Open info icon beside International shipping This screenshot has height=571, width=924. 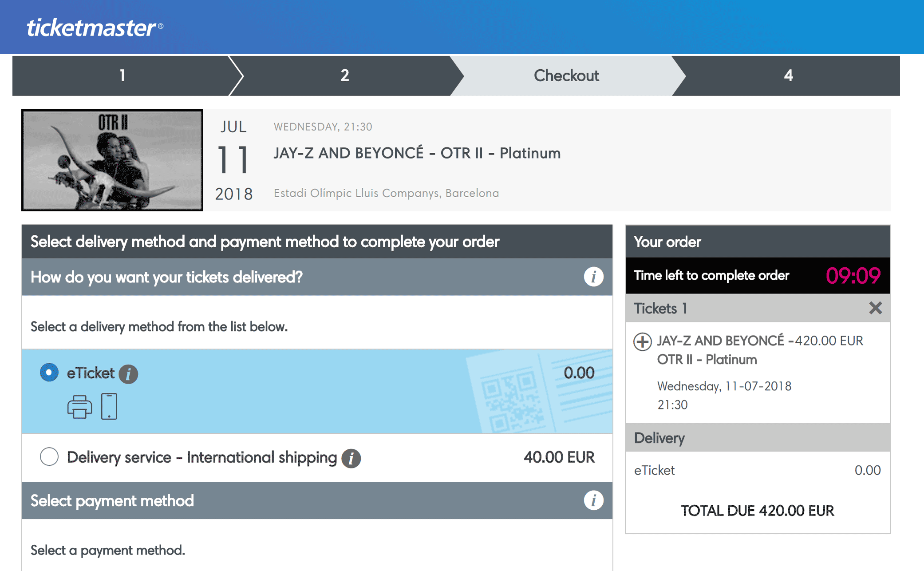coord(351,458)
